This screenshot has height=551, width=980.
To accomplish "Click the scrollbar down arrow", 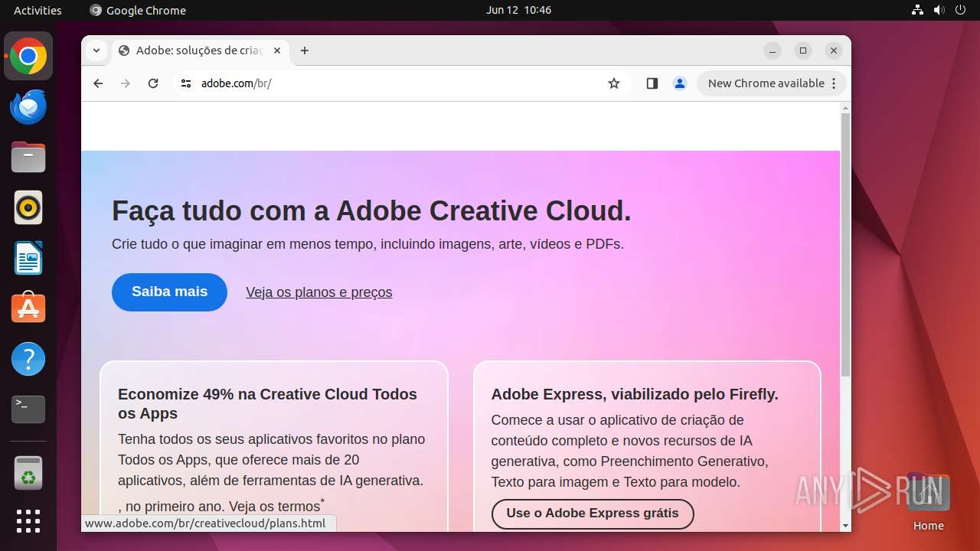I will pos(845,526).
